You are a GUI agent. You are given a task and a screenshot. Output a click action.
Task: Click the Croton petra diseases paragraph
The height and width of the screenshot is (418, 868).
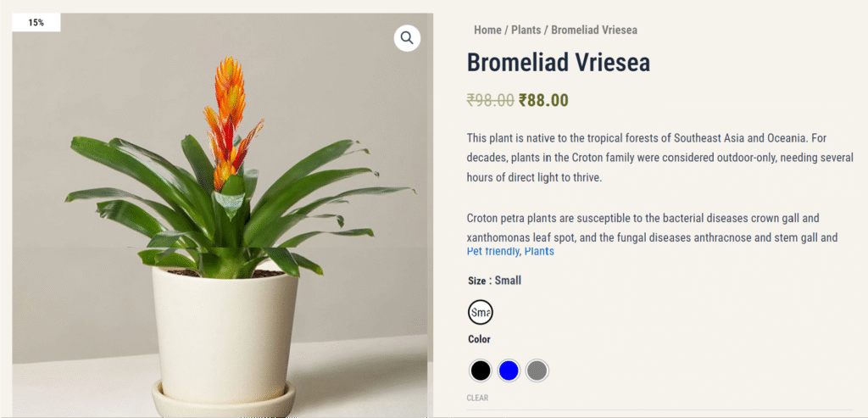(x=652, y=227)
